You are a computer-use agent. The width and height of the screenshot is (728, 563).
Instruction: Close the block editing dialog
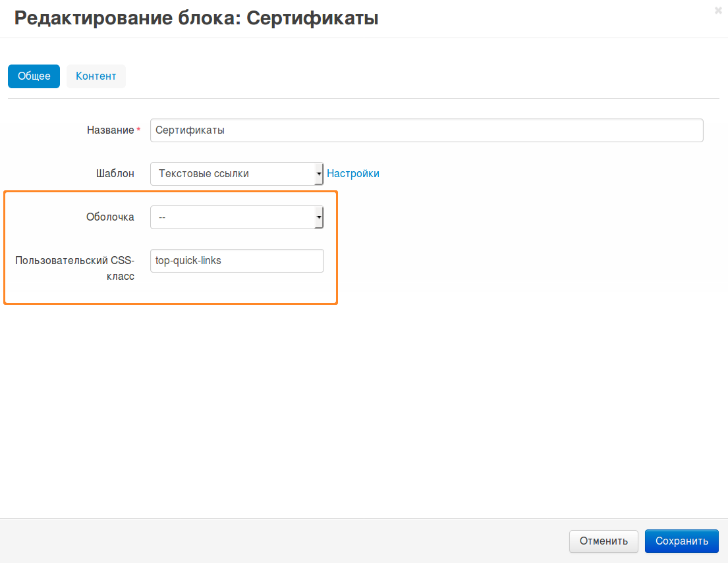718,11
